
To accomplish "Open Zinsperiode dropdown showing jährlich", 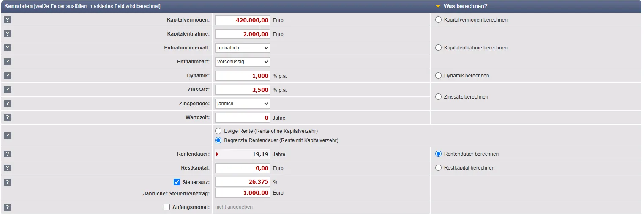I will 243,104.
